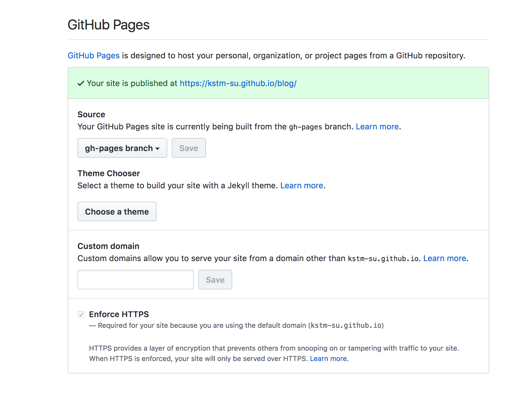Toggle the Enforce HTTPS checkbox
Image resolution: width=532 pixels, height=398 pixels.
[x=81, y=315]
